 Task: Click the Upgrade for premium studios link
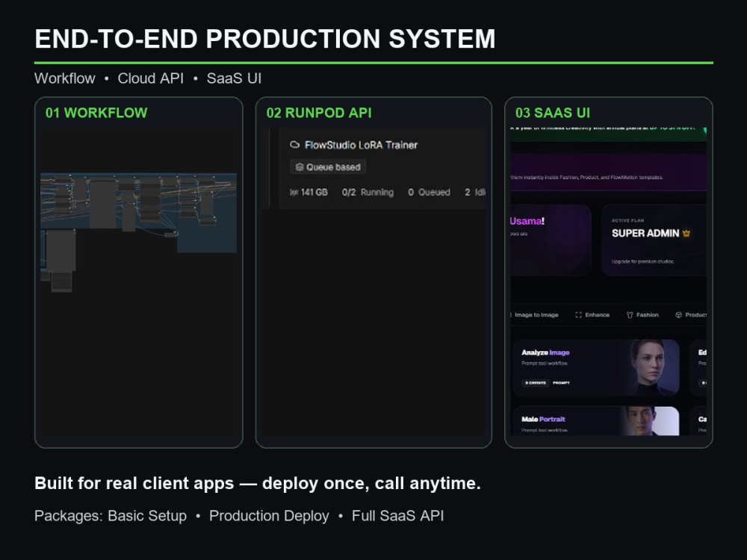(x=642, y=261)
